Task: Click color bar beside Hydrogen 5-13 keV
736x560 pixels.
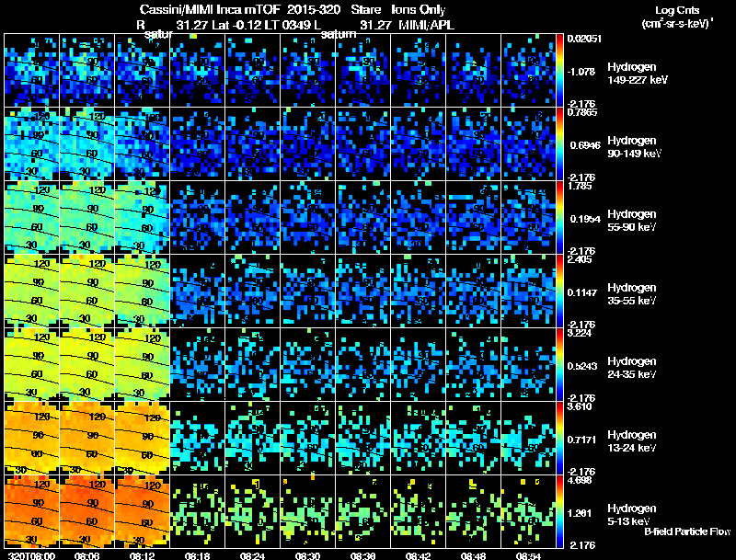Action: pos(559,511)
